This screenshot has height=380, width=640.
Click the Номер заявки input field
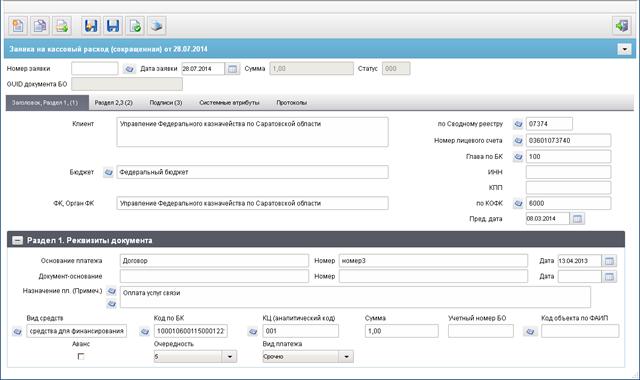click(x=95, y=69)
